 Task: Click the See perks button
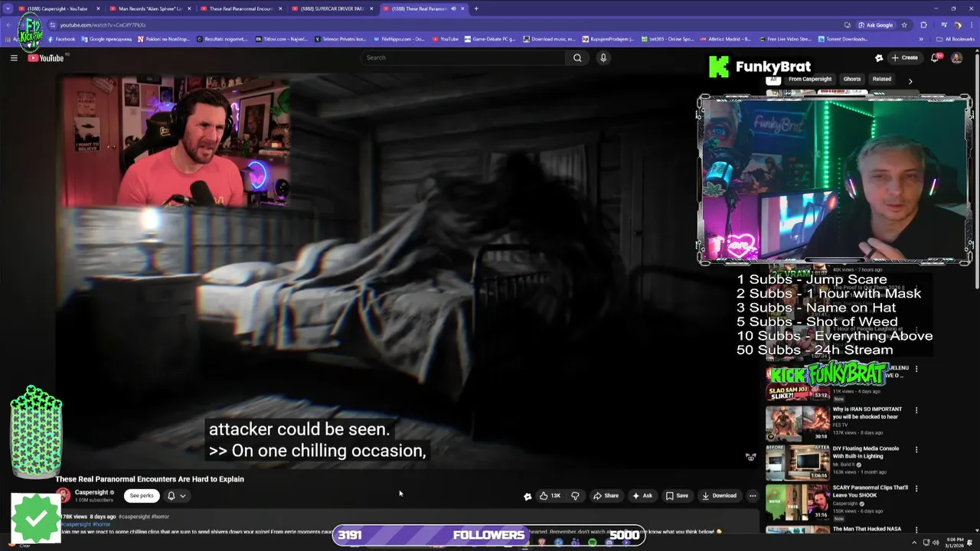tap(142, 495)
